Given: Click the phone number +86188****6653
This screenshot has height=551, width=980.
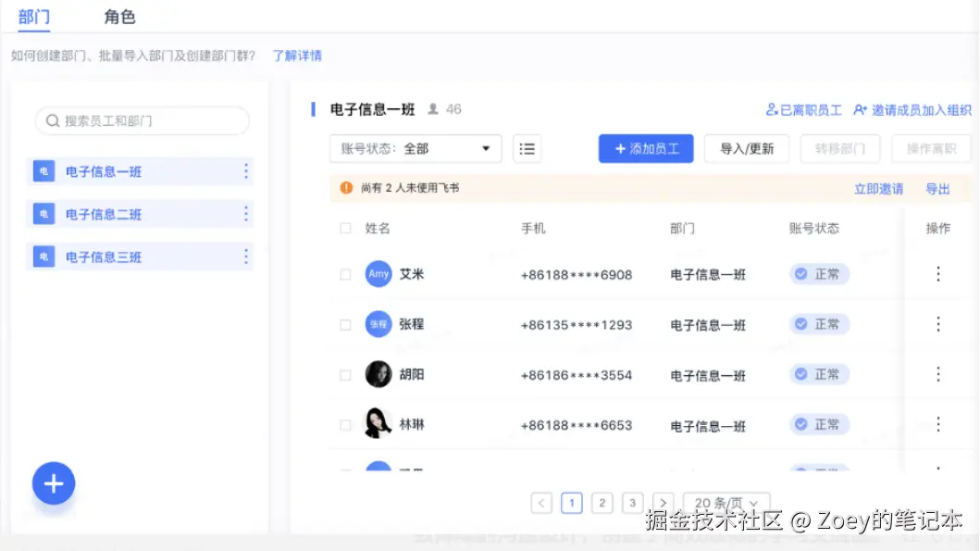Looking at the screenshot, I should pyautogui.click(x=577, y=425).
